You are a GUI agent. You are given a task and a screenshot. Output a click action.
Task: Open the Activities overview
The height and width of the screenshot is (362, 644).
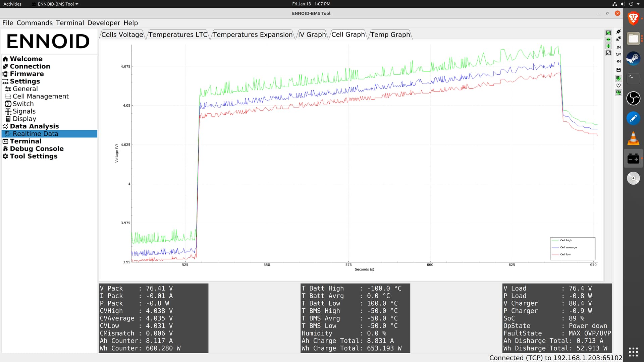[12, 4]
